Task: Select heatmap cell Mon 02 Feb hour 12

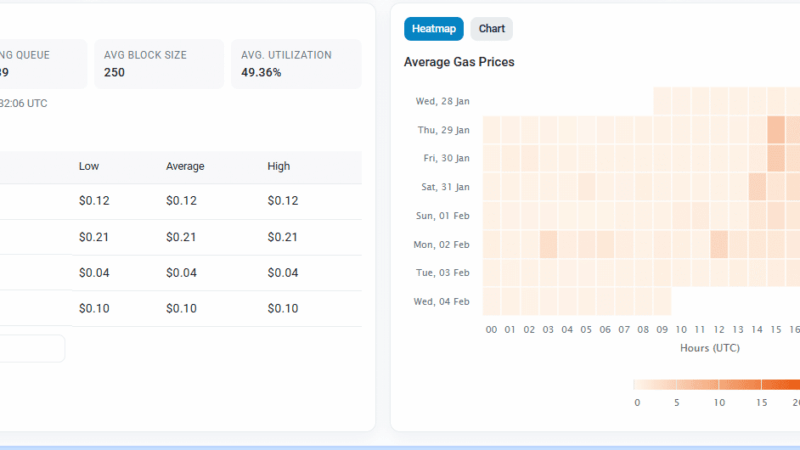Action: (720, 244)
